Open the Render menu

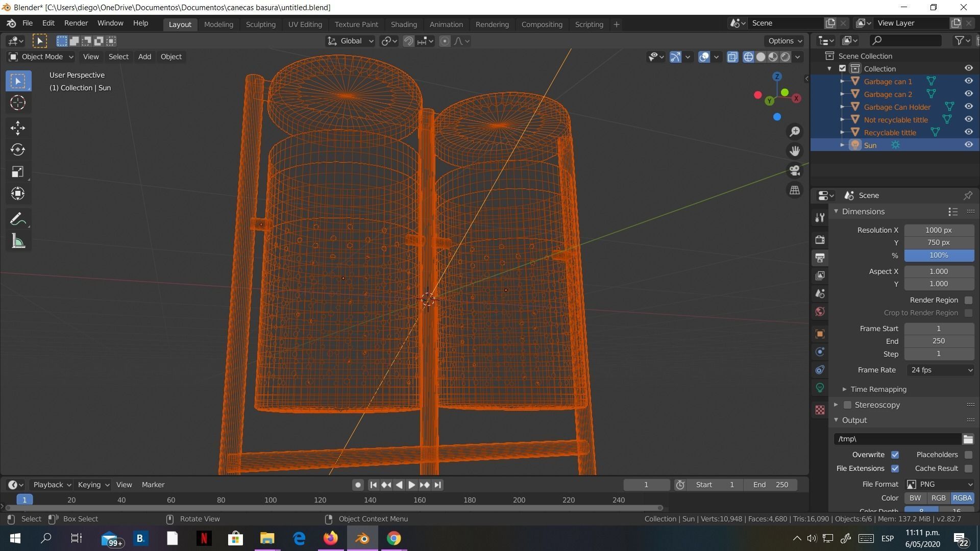76,23
